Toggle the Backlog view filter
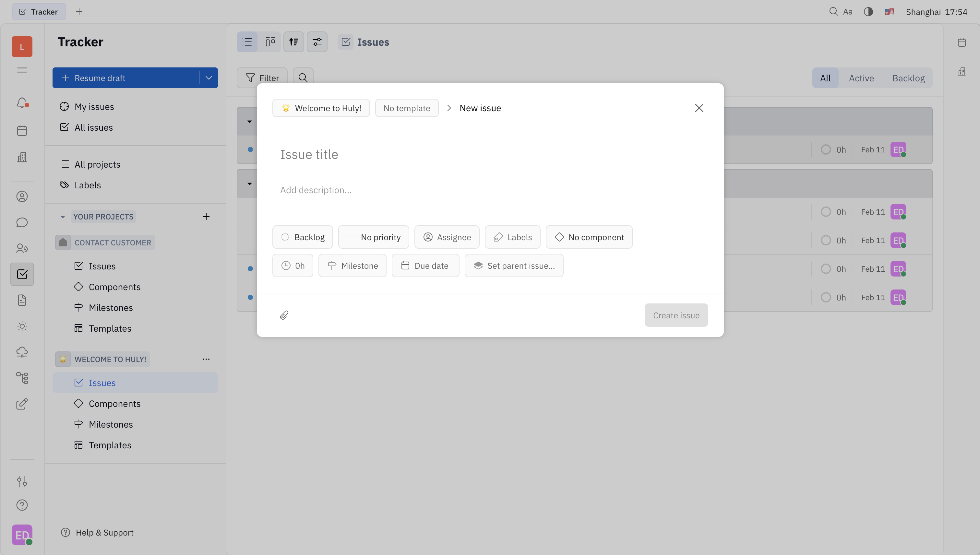Image resolution: width=980 pixels, height=555 pixels. tap(909, 77)
